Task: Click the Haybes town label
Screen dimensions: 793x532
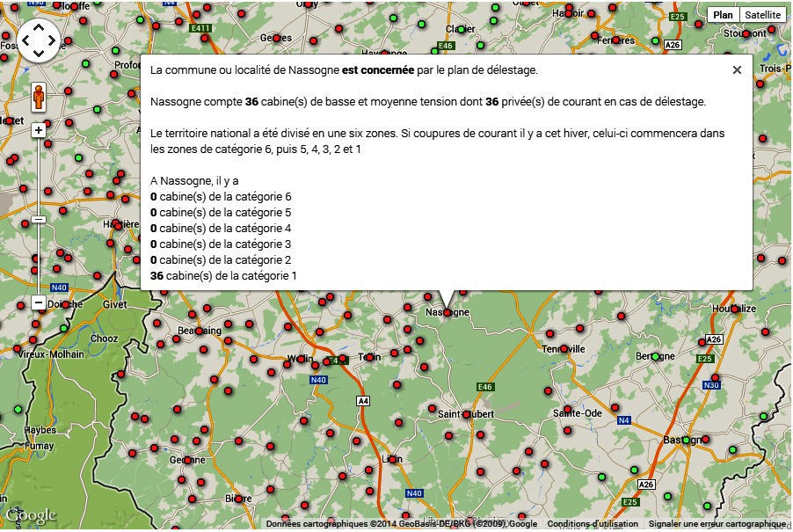Action: (40, 430)
